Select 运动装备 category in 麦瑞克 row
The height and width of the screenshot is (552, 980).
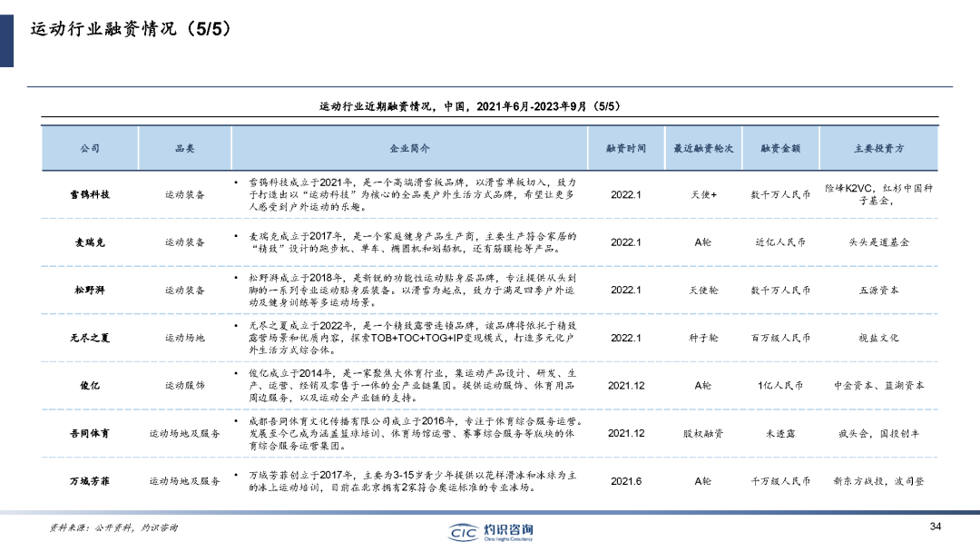tap(184, 242)
